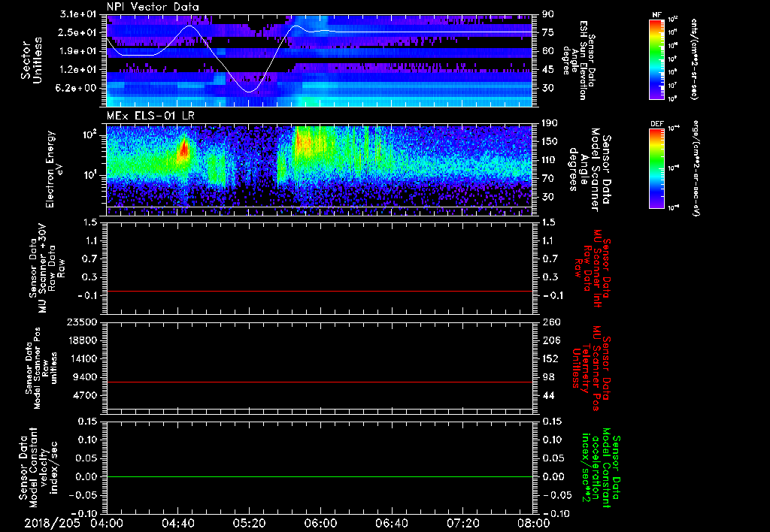This screenshot has height=532, width=770.
Task: Click the 06:40 time axis label
Action: (x=391, y=523)
